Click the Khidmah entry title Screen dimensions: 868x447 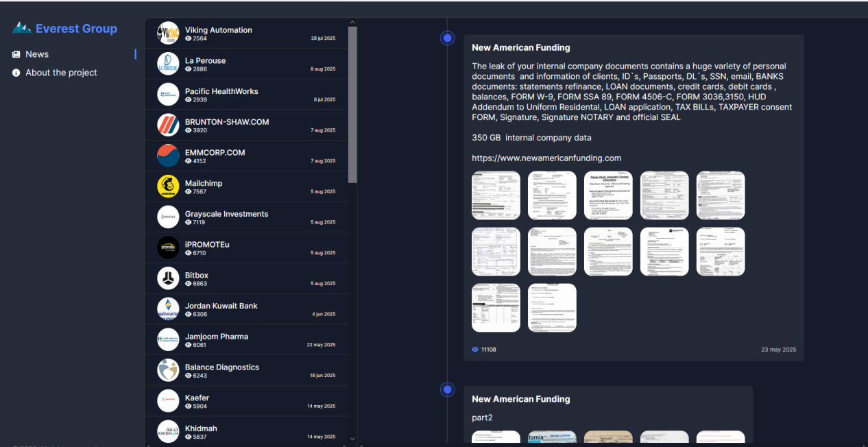[201, 428]
